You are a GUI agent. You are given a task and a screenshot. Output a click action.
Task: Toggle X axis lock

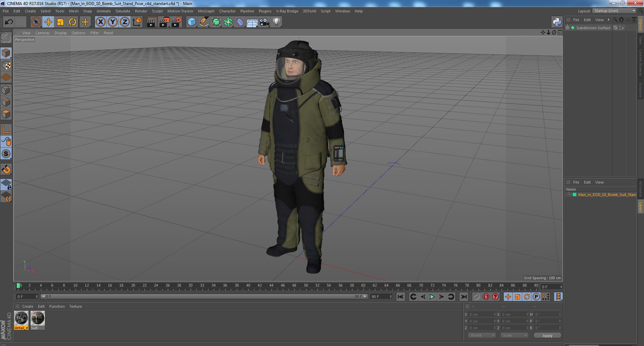click(100, 22)
